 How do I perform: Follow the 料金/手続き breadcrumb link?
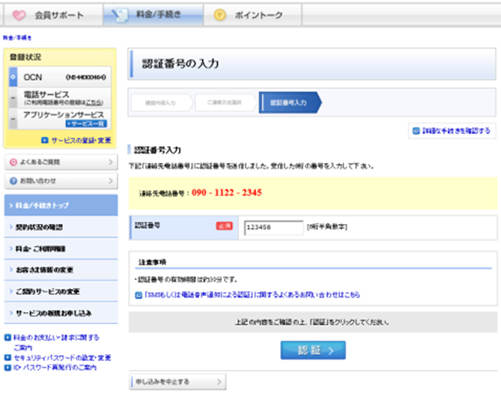[17, 38]
